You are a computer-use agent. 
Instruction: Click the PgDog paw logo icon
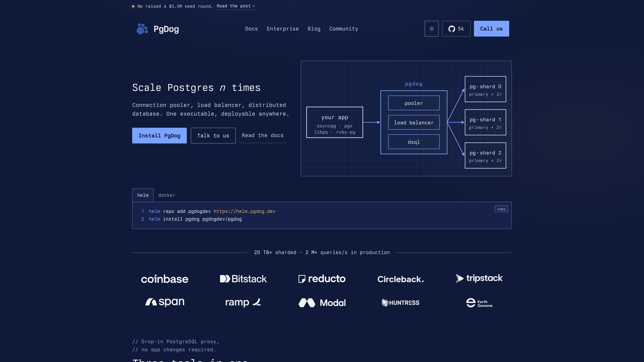tap(142, 29)
